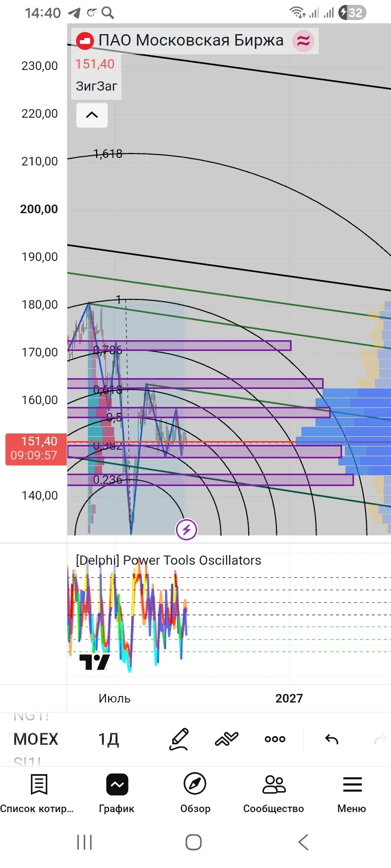Tap Android home navigation button

point(194,843)
